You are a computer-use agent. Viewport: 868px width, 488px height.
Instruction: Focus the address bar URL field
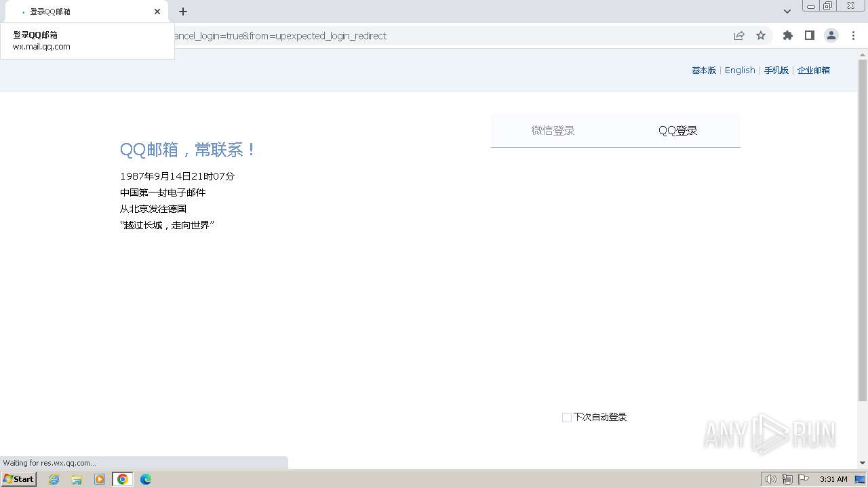pyautogui.click(x=448, y=36)
